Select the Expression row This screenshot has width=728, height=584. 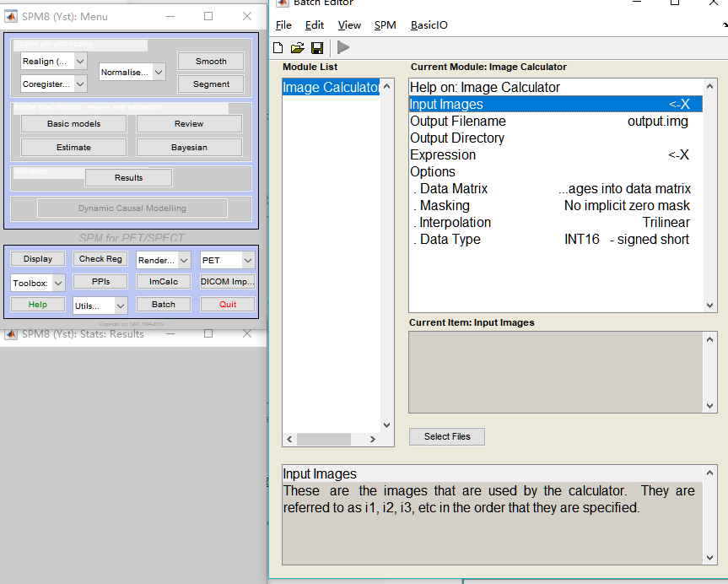556,154
